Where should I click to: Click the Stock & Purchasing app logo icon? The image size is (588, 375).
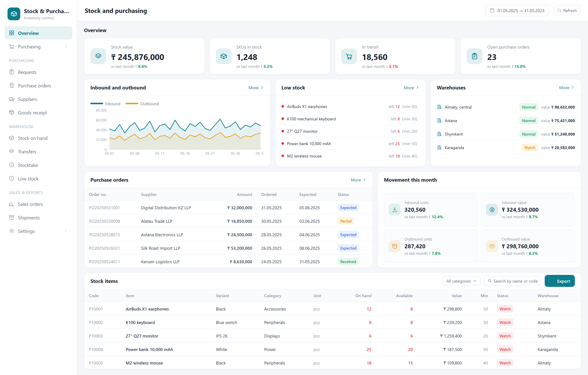tap(14, 14)
